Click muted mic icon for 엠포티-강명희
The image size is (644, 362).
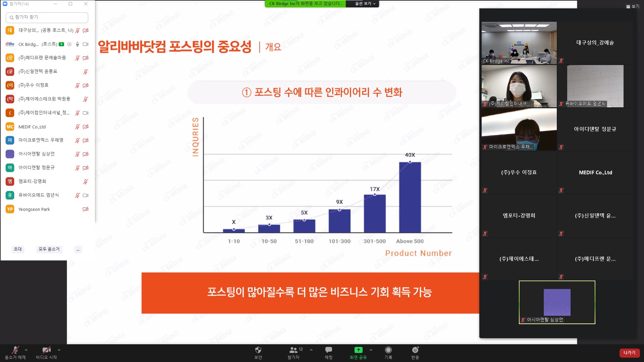pyautogui.click(x=86, y=182)
